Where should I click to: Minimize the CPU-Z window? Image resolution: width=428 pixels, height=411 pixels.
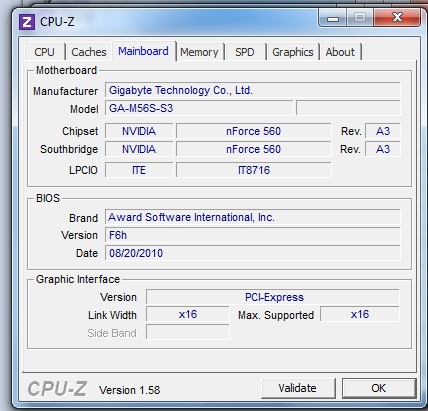click(333, 18)
